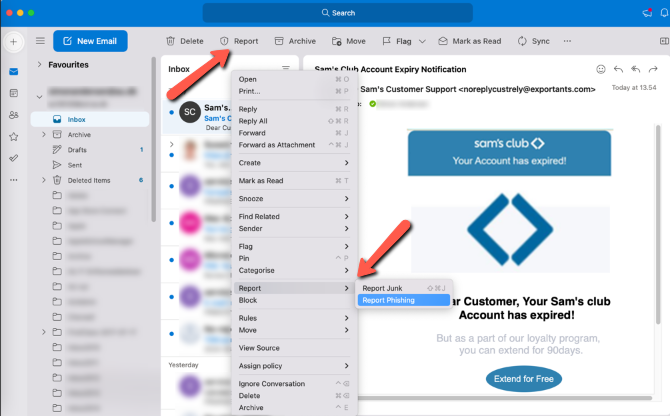Open the Favourites star icon in sidebar
The image size is (670, 416).
[14, 137]
